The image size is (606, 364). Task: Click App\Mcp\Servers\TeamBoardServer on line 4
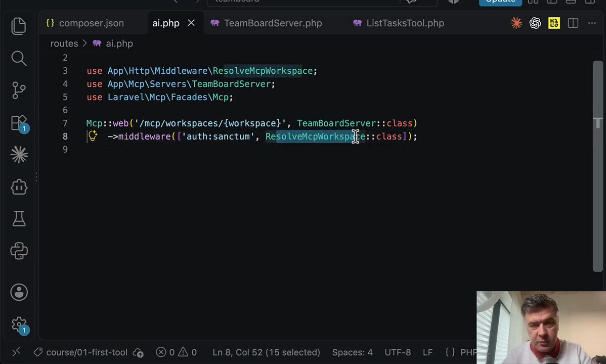tap(189, 84)
